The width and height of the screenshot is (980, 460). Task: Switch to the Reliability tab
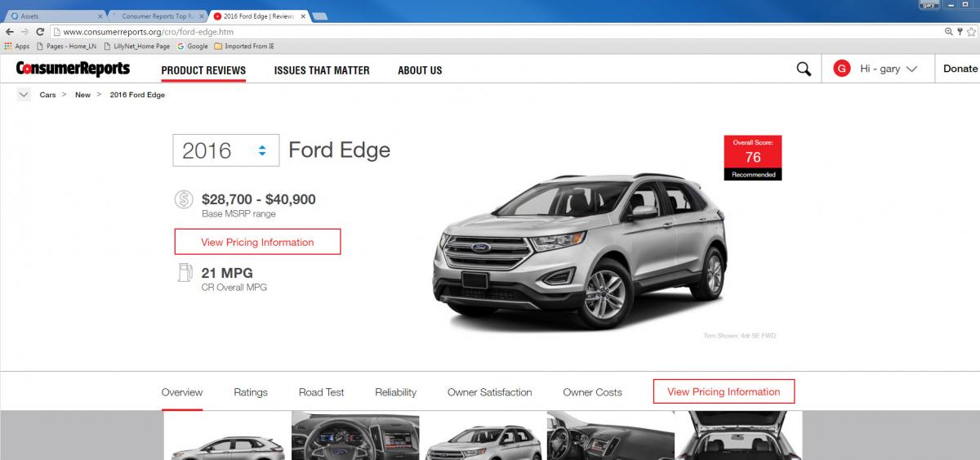[395, 392]
